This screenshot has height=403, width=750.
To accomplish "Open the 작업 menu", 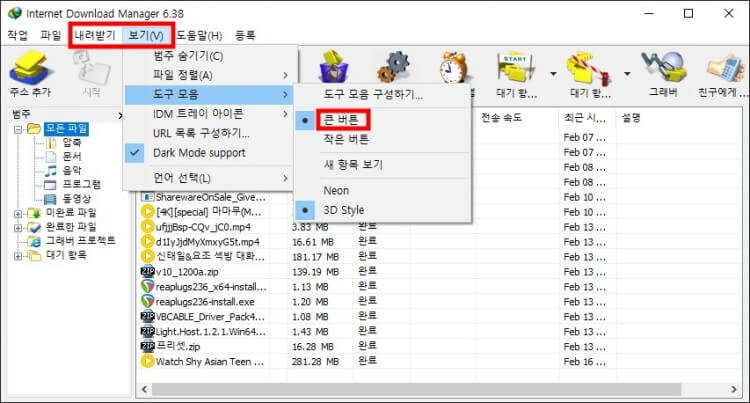I will 18,35.
